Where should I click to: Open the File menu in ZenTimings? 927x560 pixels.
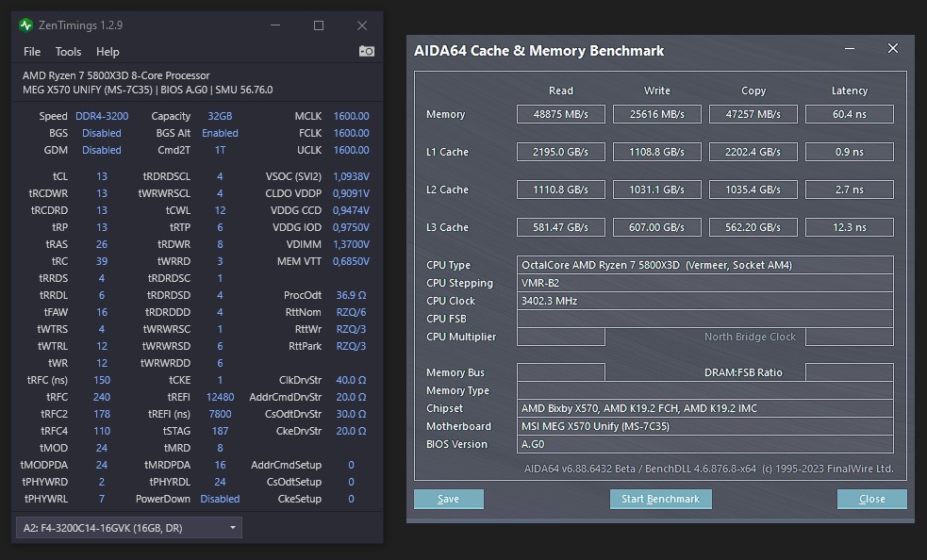31,52
